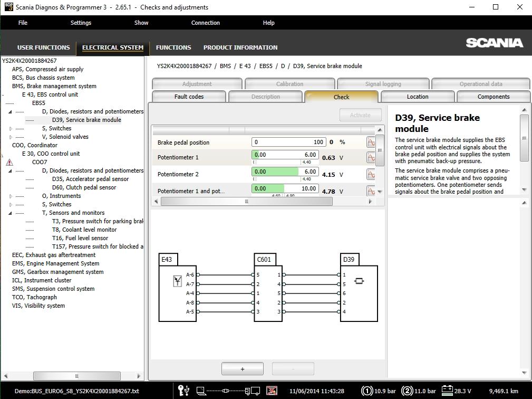Click the check list vertical scrollbar down arrow
This screenshot has height=399, width=532.
pos(380,192)
